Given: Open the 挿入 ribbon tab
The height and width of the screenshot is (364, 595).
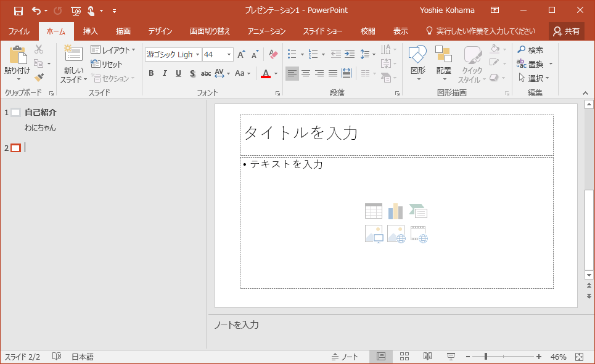Looking at the screenshot, I should pos(91,31).
